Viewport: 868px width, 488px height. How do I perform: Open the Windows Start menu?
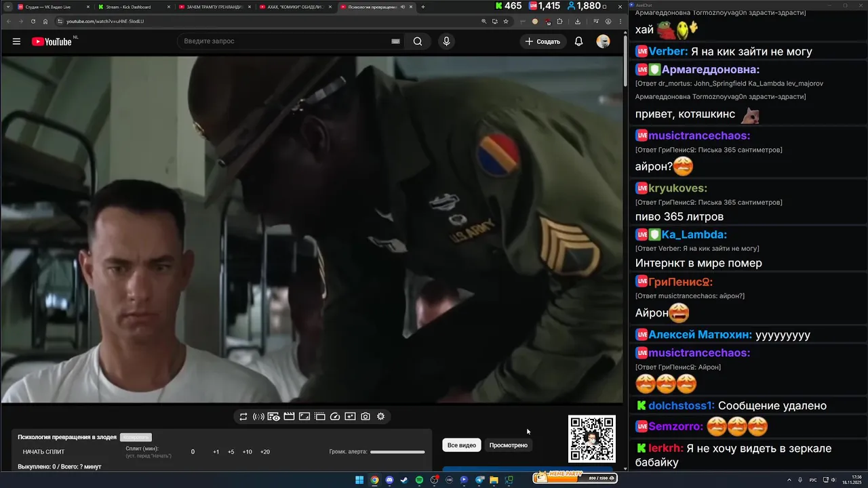[x=359, y=480]
